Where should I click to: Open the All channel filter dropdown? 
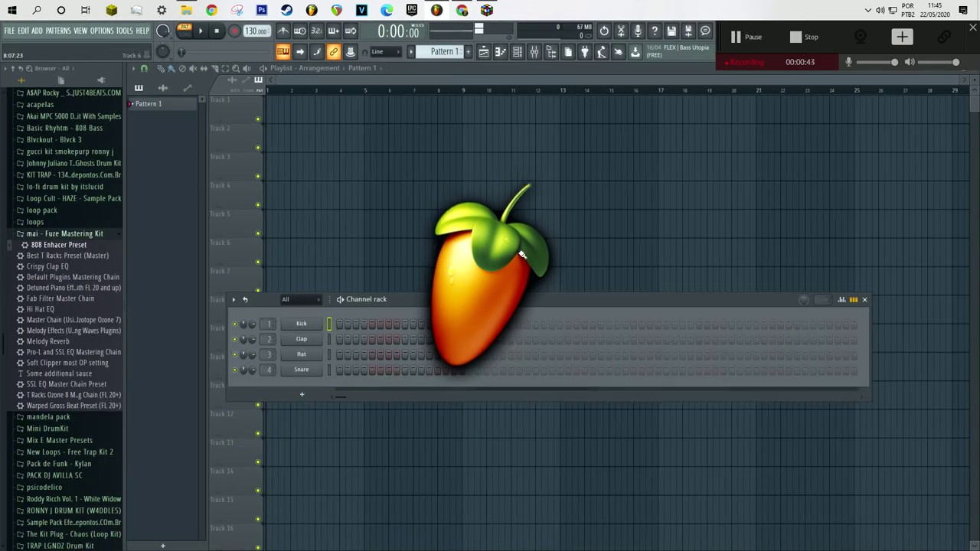[x=301, y=299]
